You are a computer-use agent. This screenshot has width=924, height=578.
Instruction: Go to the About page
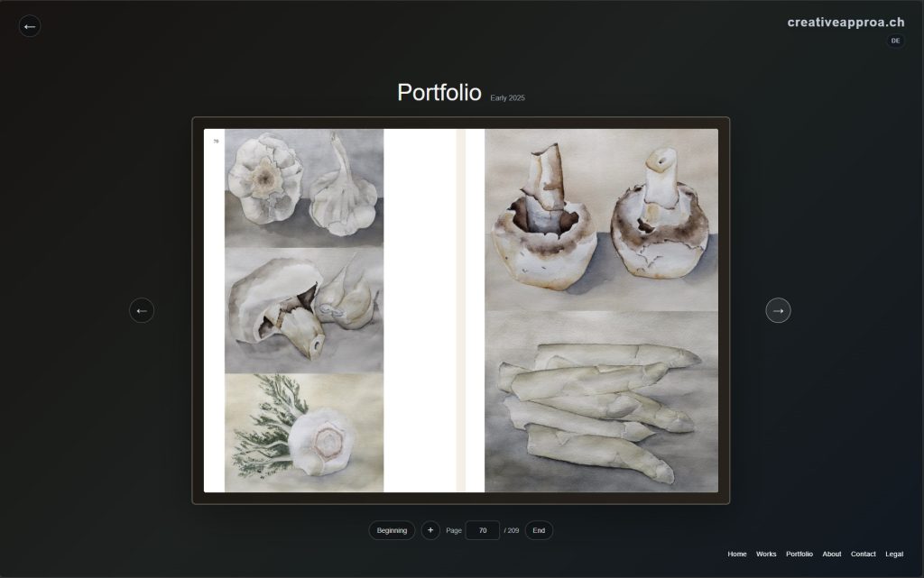tap(831, 554)
